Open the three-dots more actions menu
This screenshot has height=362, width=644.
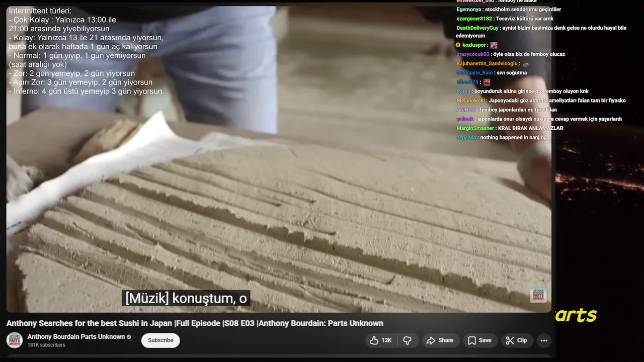tap(544, 340)
